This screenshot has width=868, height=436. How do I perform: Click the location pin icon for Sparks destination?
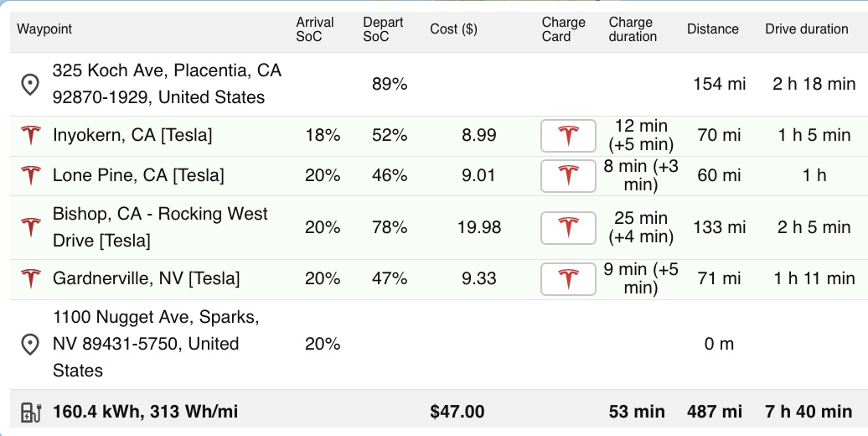(30, 344)
